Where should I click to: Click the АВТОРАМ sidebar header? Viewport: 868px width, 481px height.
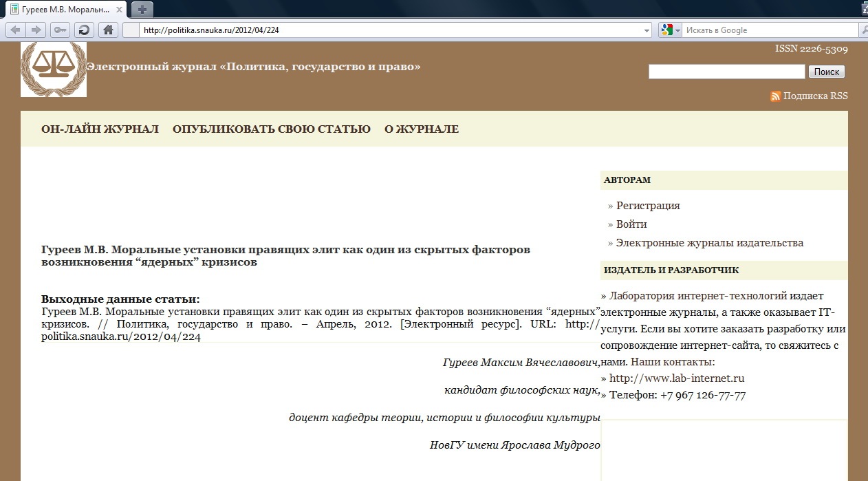[x=627, y=180]
